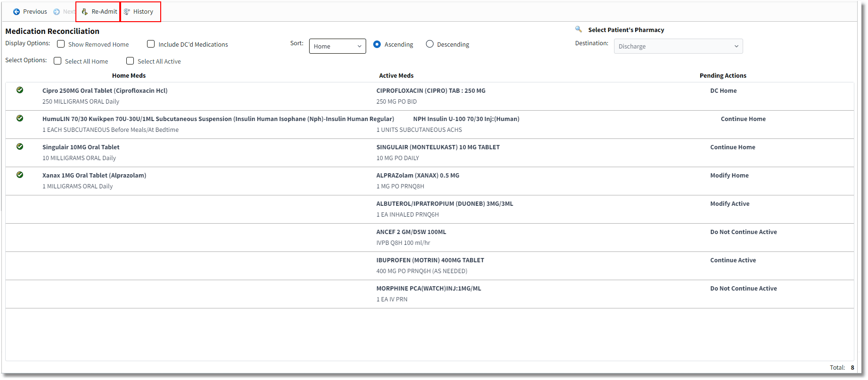This screenshot has height=380, width=868.
Task: Select MORPHINE PCA(WATCH)INJ active med
Action: pyautogui.click(x=429, y=289)
